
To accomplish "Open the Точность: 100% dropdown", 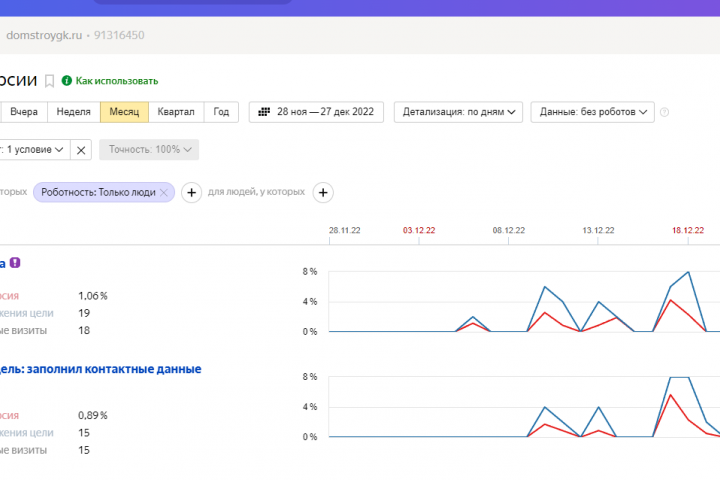I will (149, 150).
